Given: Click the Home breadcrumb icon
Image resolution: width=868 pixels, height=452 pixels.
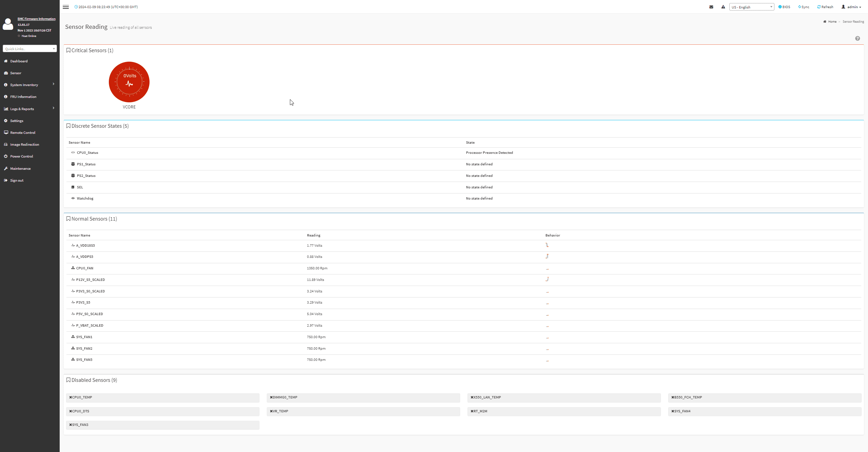Looking at the screenshot, I should point(825,21).
